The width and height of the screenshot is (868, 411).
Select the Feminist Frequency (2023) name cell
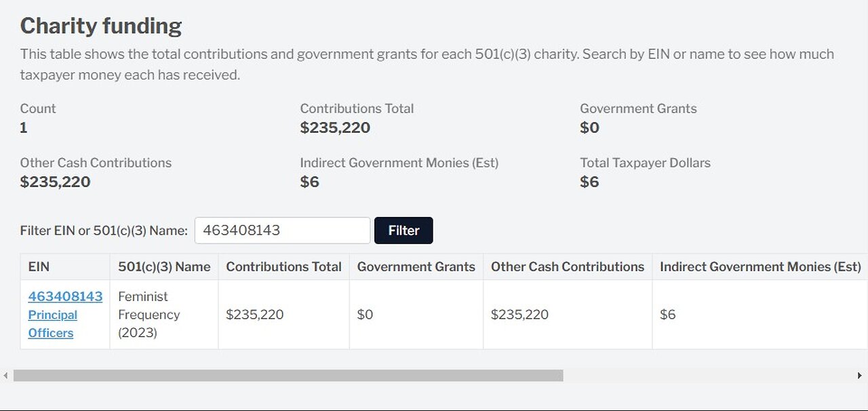148,315
